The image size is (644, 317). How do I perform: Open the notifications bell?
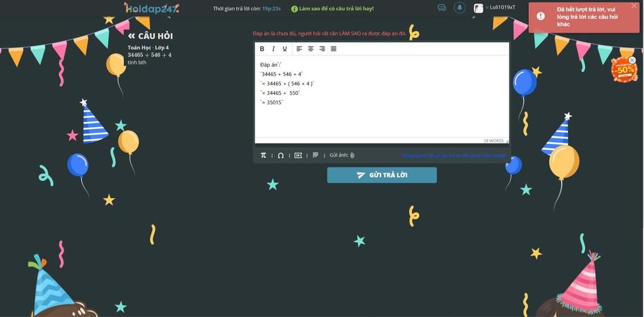[460, 8]
